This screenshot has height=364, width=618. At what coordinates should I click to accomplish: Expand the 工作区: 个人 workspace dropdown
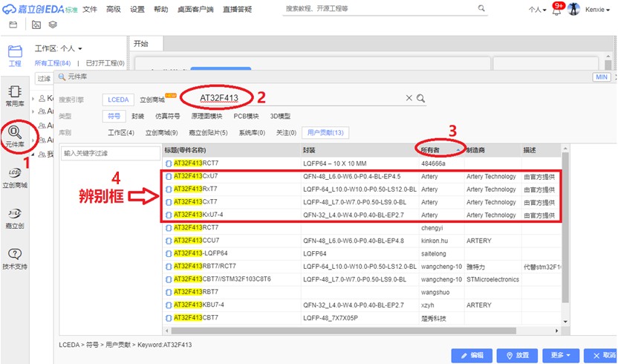pos(59,48)
